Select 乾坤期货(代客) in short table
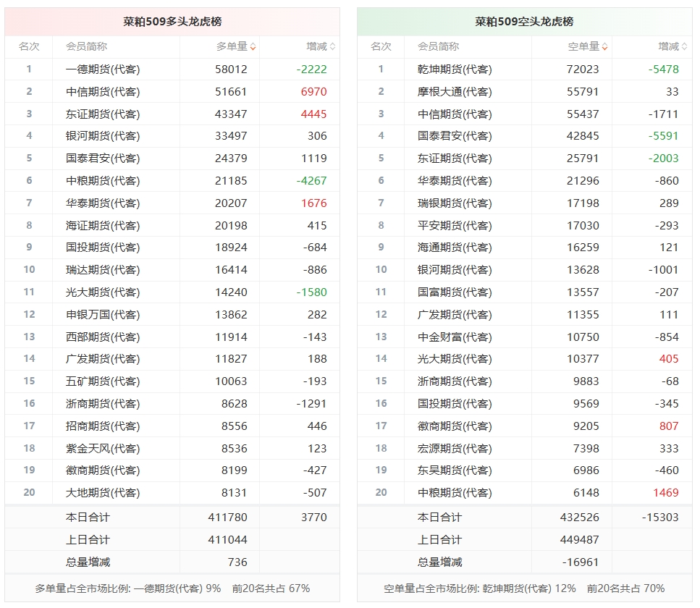 455,69
